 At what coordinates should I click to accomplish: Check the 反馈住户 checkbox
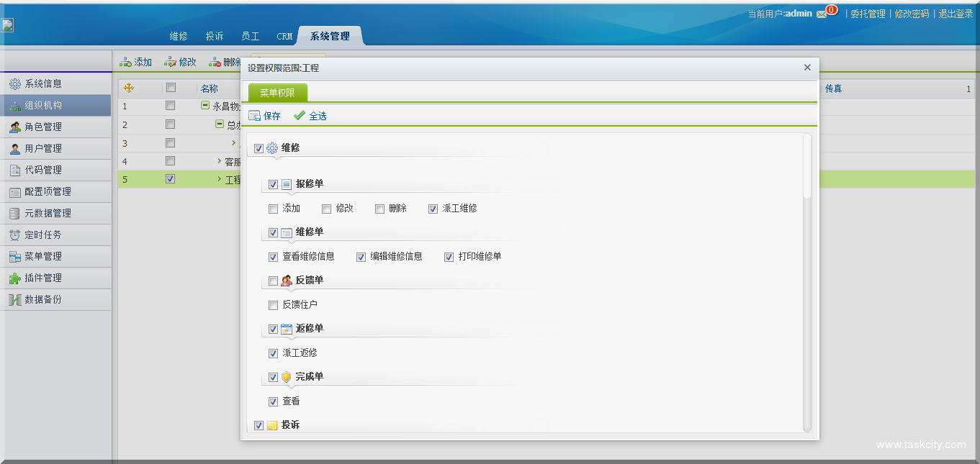273,305
